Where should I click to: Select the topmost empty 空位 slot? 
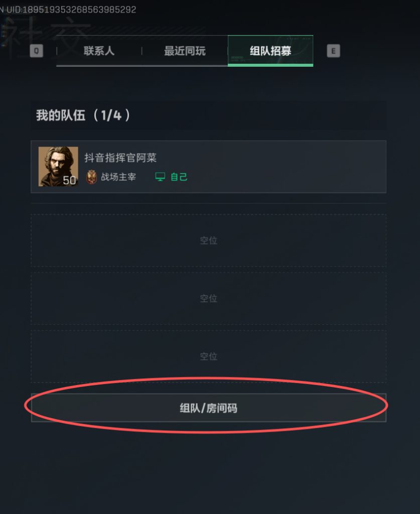(209, 240)
